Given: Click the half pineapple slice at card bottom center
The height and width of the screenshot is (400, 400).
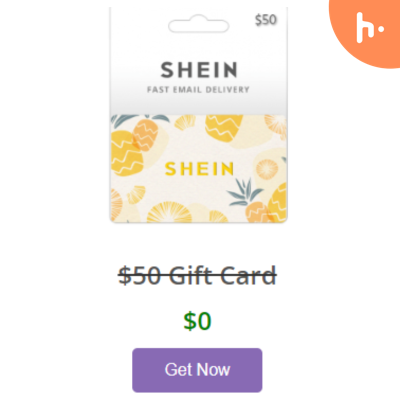Looking at the screenshot, I should pos(169,213).
